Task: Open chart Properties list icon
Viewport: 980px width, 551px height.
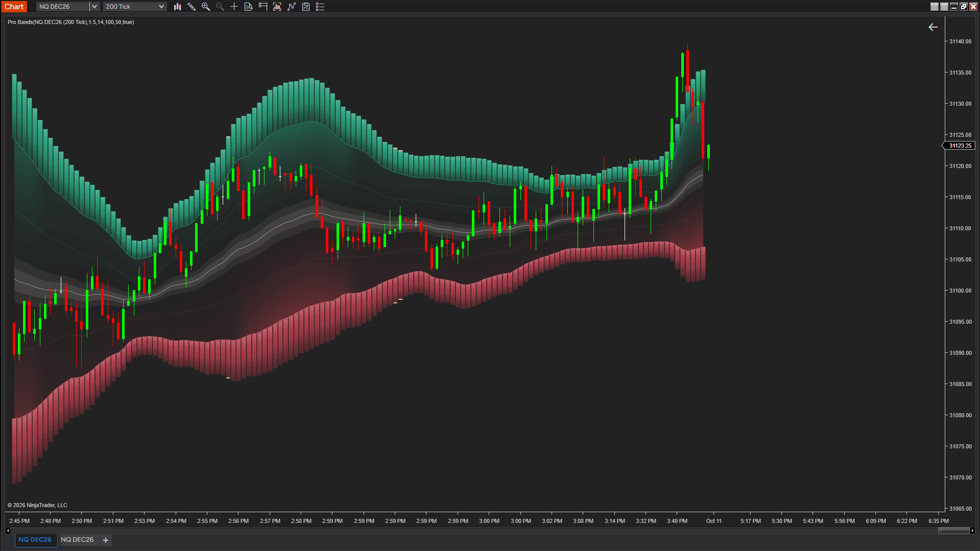Action: [x=320, y=7]
